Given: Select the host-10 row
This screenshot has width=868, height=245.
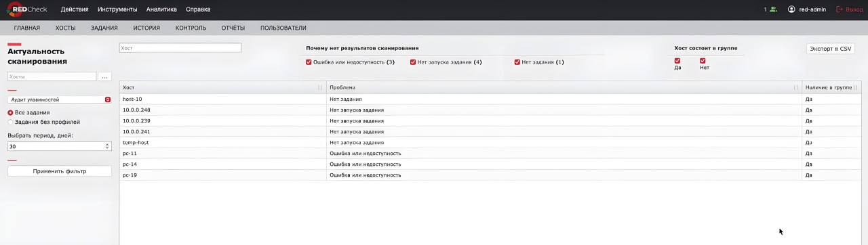Looking at the screenshot, I should [x=491, y=99].
